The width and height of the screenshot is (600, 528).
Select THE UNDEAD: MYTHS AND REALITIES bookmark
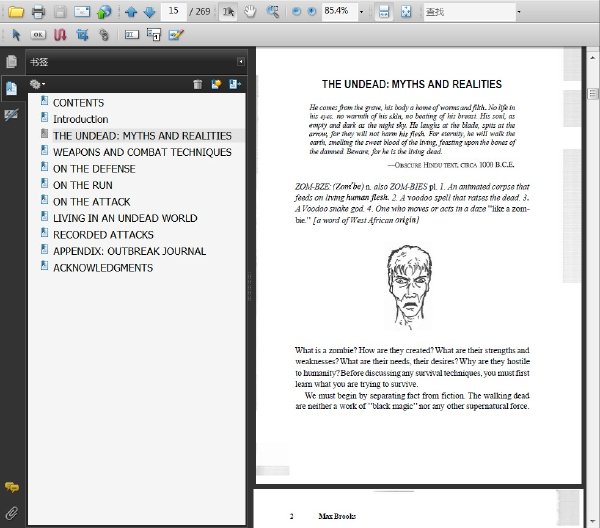pos(142,136)
